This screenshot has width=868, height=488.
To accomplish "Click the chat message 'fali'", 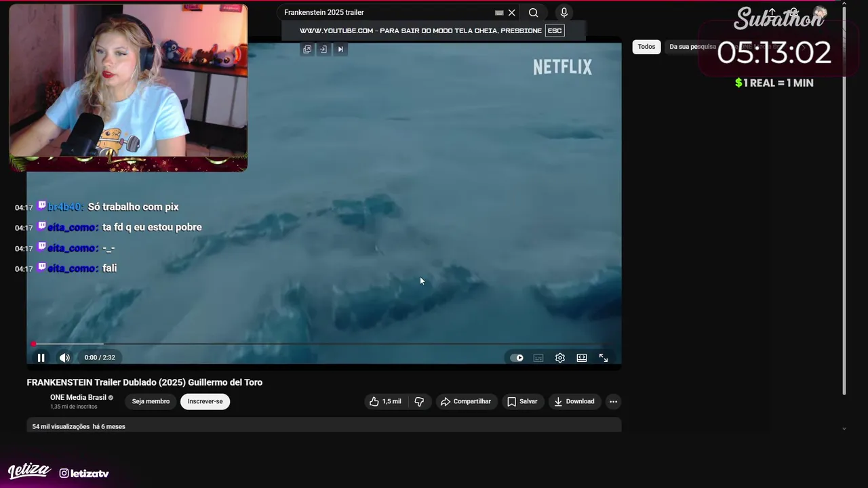I will (109, 268).
